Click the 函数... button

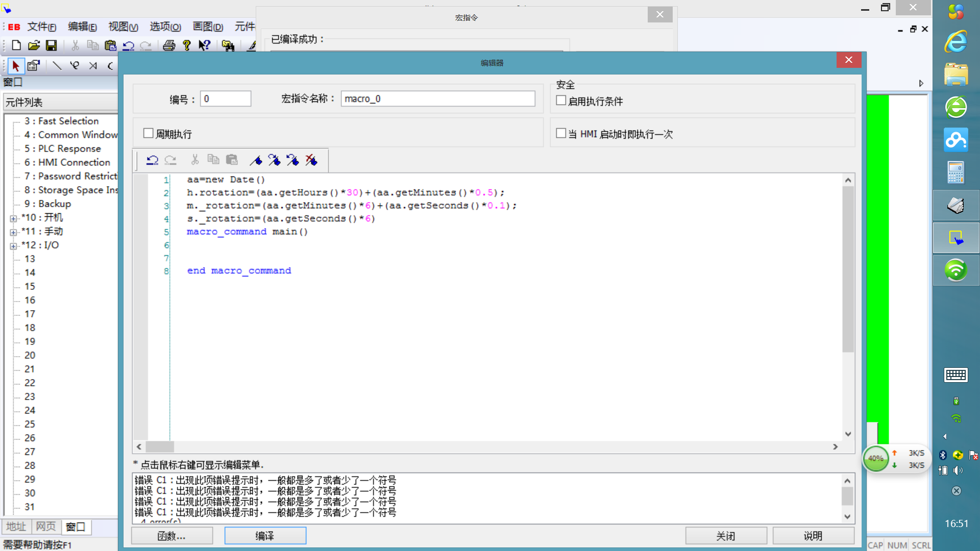point(171,536)
